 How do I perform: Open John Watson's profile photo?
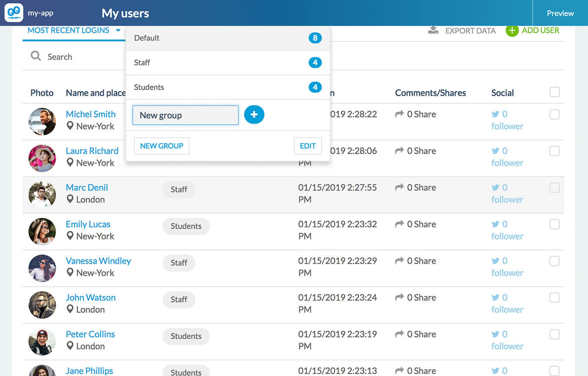(x=42, y=305)
